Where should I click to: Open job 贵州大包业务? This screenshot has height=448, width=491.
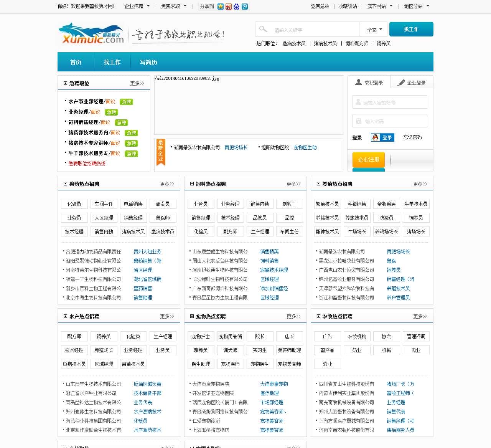[147, 251]
